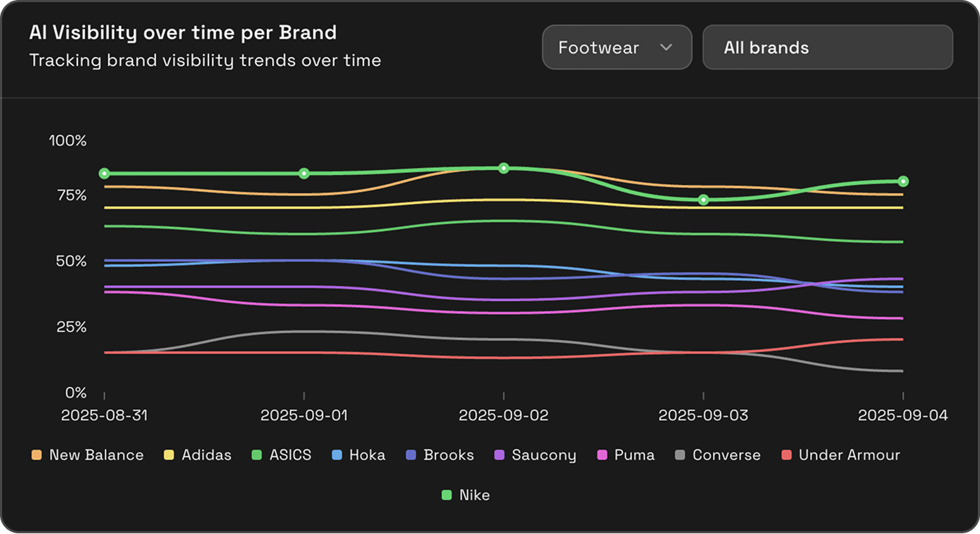Click the Nike green legend square
980x534 pixels.
coord(447,495)
